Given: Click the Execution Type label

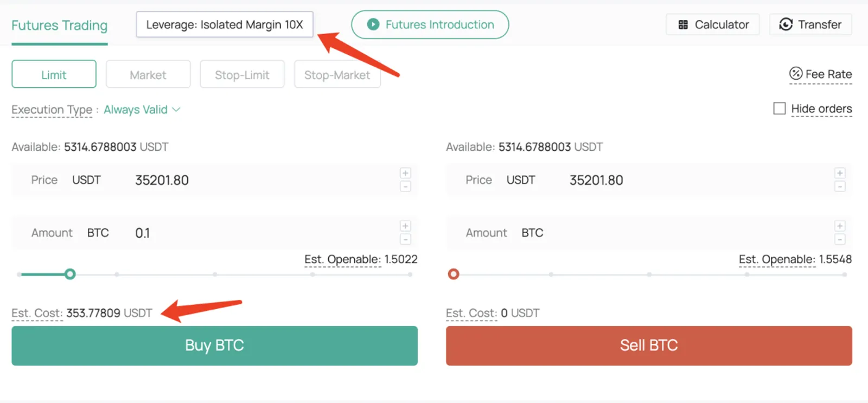Looking at the screenshot, I should click(52, 110).
